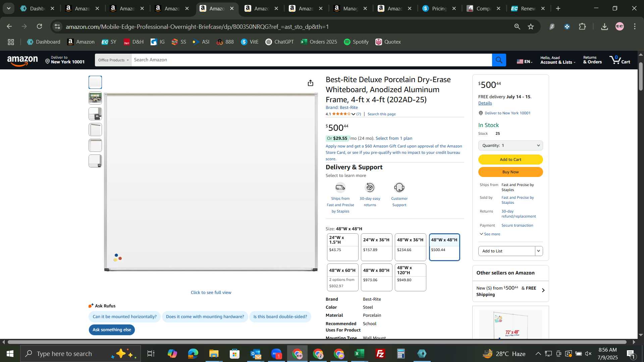Bookmark this page with star icon
This screenshot has height=362, width=644.
pos(531,26)
